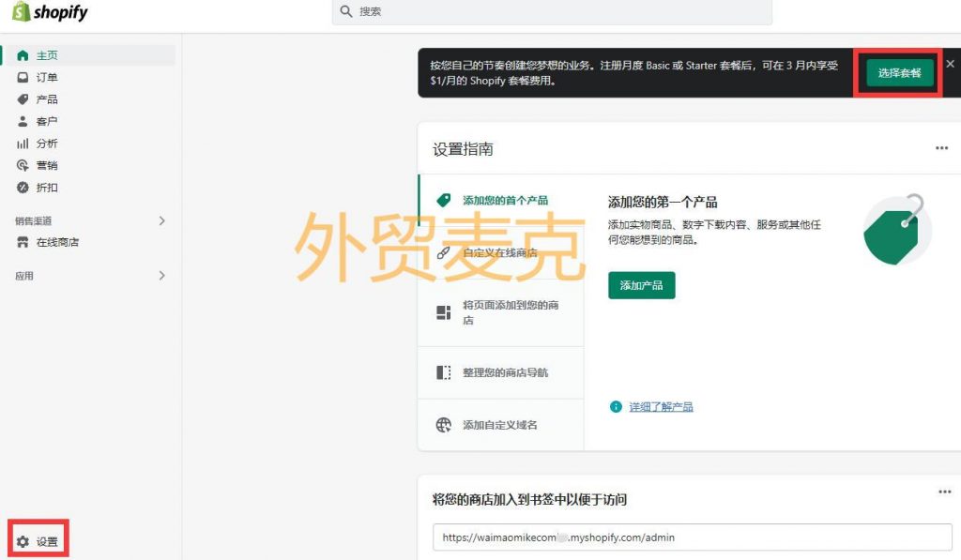Click the green tag icon in guide
961x560 pixels.
(x=444, y=201)
